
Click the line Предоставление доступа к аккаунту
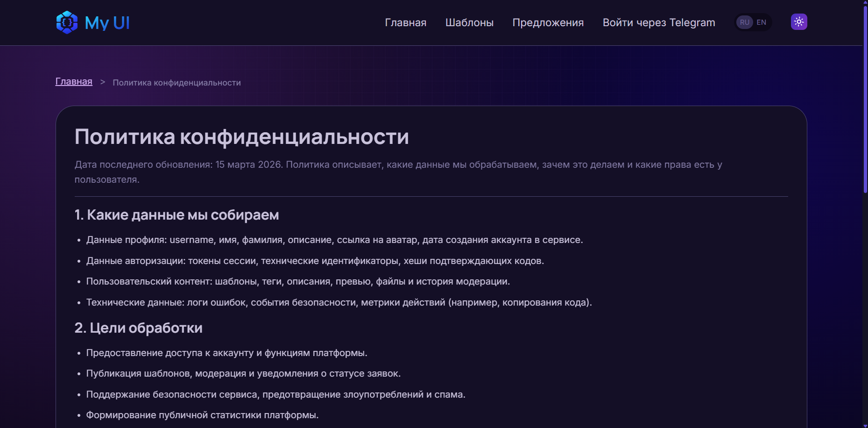[227, 353]
